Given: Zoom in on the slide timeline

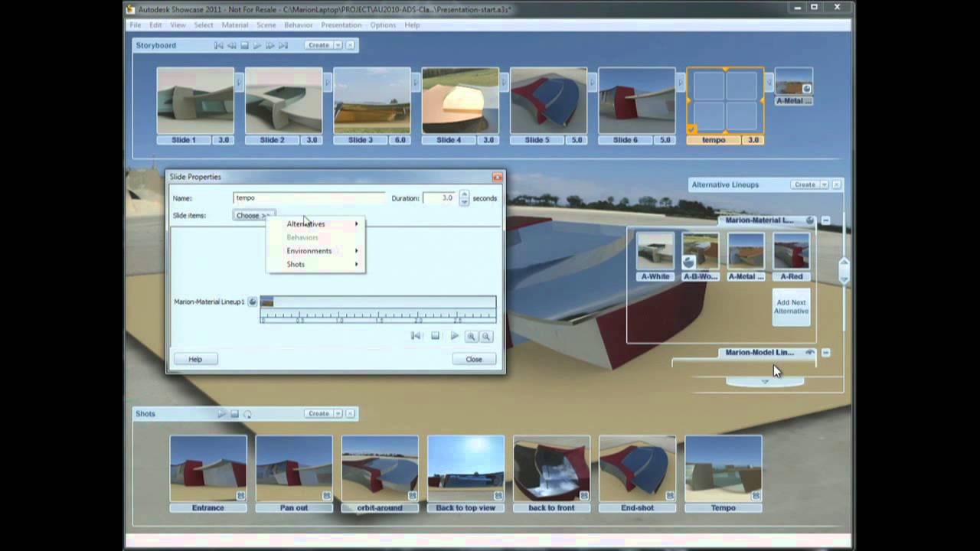Looking at the screenshot, I should tap(471, 337).
